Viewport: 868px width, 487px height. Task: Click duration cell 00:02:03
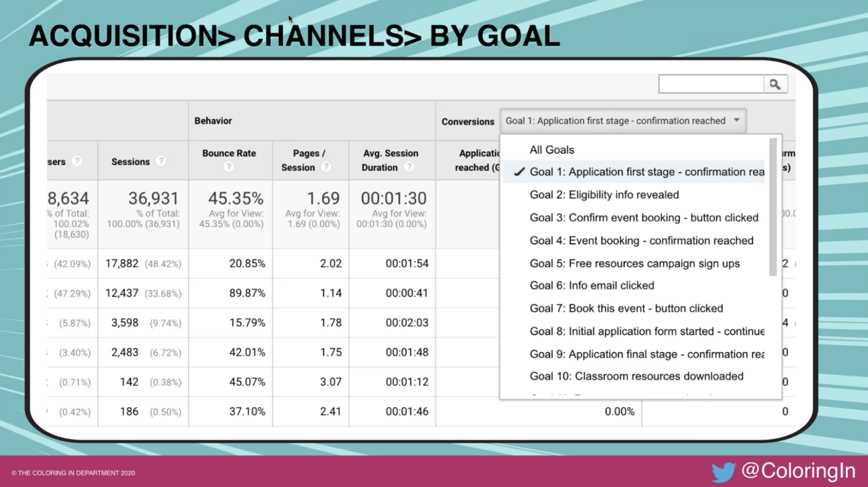(x=407, y=322)
